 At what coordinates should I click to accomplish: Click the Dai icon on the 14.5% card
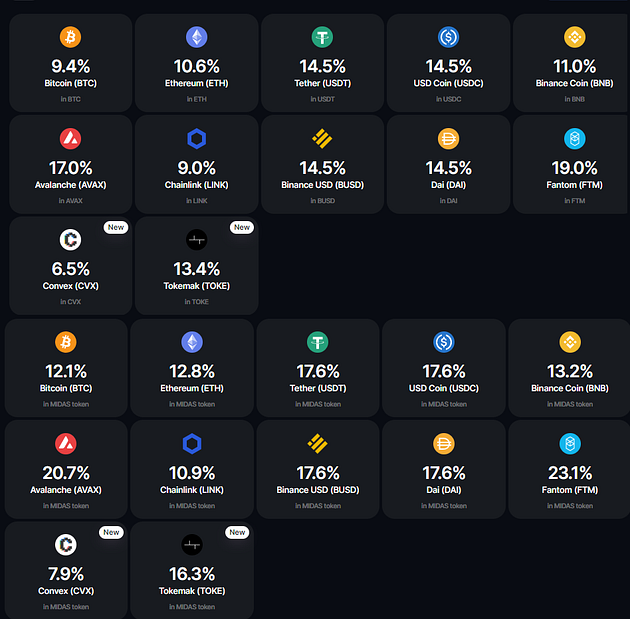[x=448, y=139]
